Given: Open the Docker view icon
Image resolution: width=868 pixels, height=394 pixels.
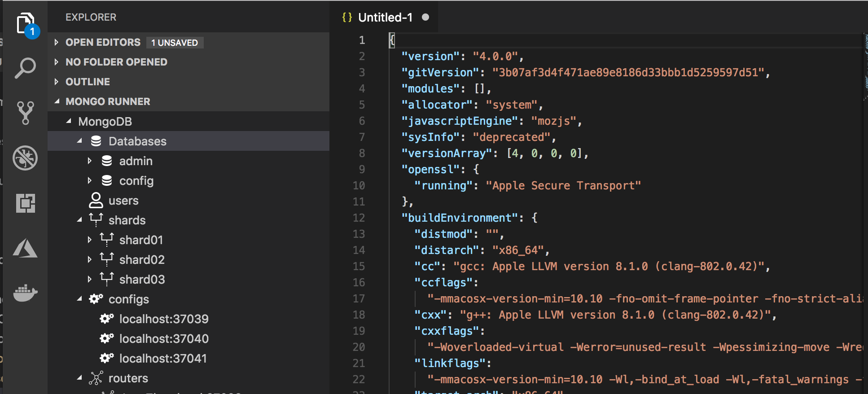Looking at the screenshot, I should (25, 293).
